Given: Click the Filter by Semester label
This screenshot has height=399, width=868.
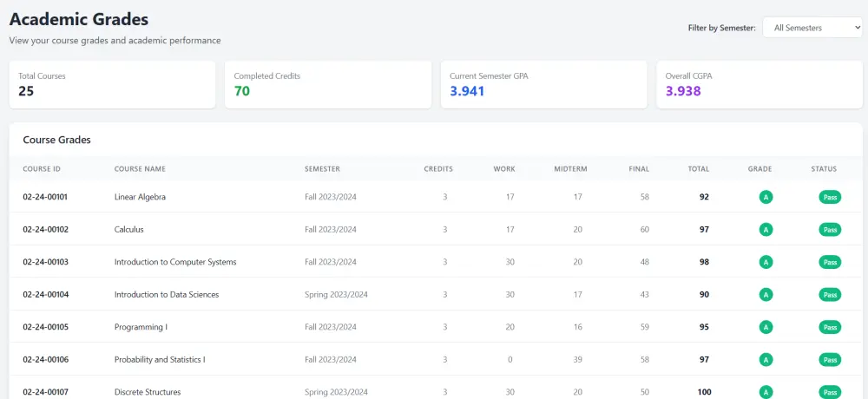Looking at the screenshot, I should point(722,28).
